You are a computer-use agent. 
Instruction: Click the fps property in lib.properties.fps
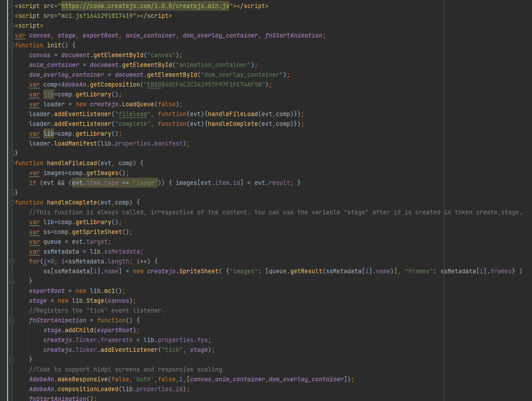coord(202,340)
